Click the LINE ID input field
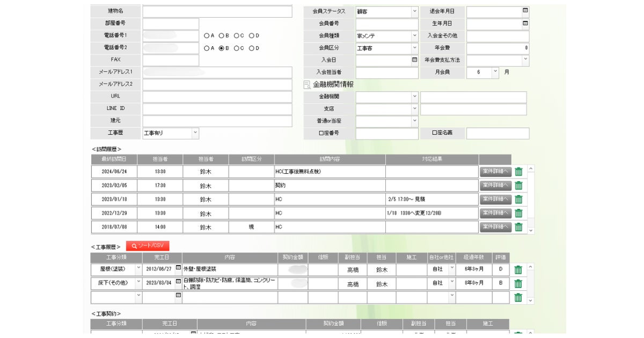 pos(217,109)
